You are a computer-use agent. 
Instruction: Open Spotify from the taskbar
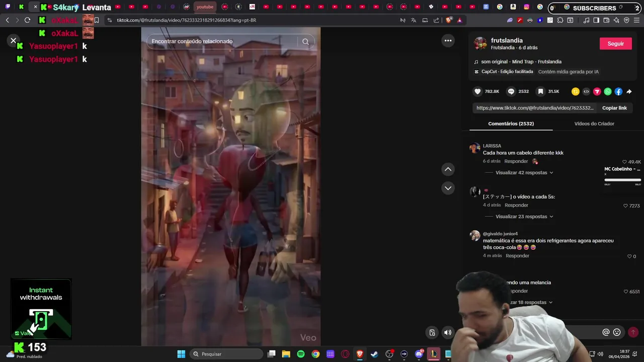coord(301,354)
